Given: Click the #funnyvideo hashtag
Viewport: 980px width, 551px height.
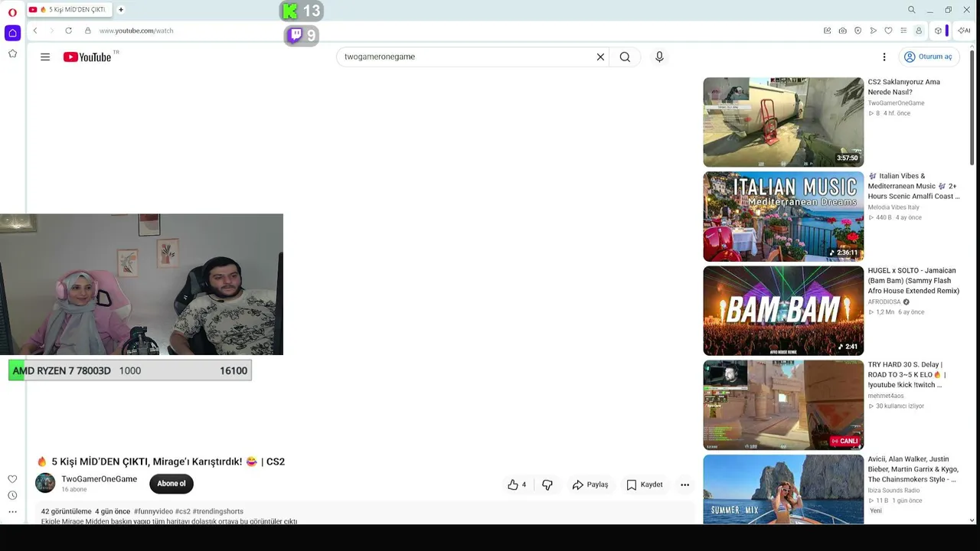Looking at the screenshot, I should (153, 511).
